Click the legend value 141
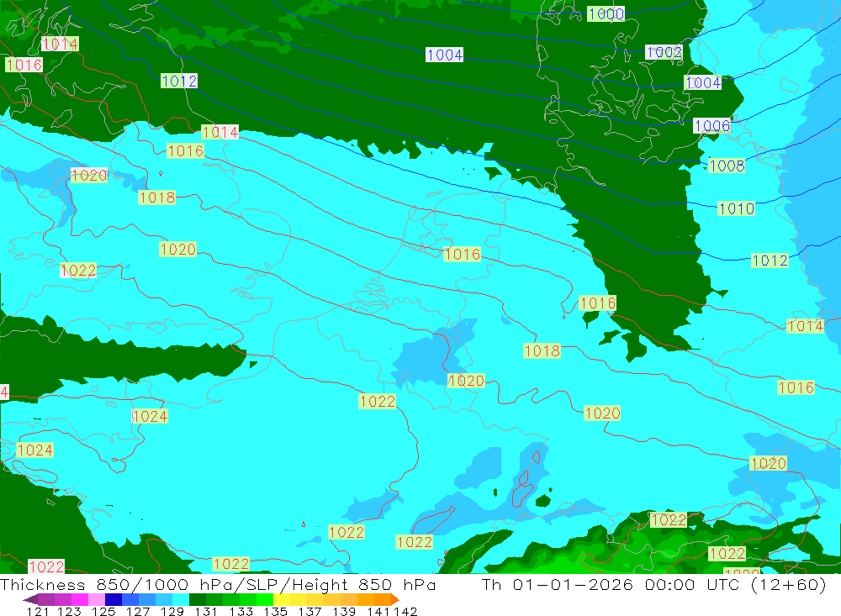The image size is (841, 616). [x=378, y=611]
